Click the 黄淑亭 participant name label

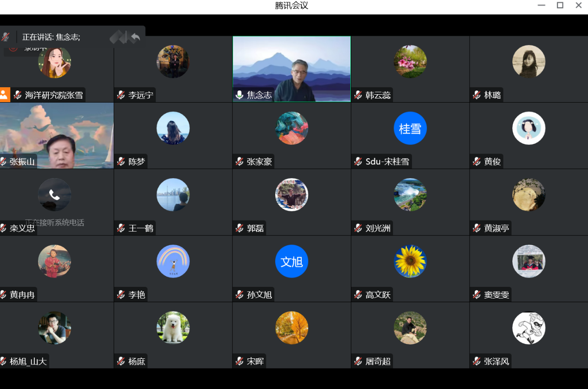[x=496, y=228]
